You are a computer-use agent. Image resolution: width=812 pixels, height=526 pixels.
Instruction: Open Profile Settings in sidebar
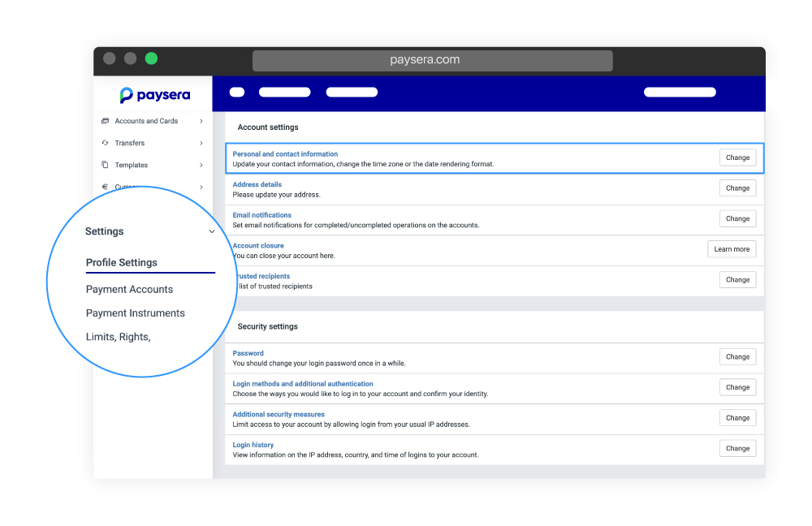coord(122,263)
